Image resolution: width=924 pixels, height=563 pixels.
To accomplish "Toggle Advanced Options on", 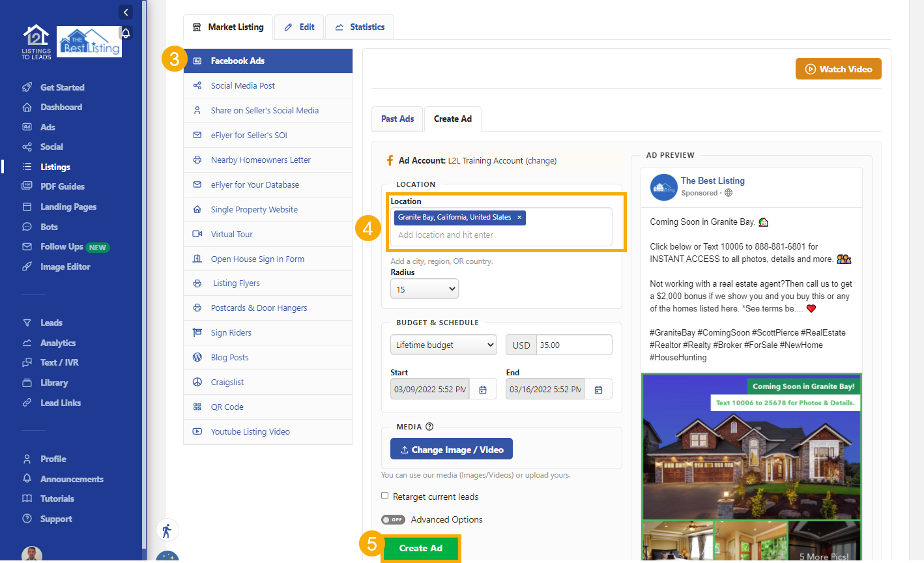I will point(393,519).
